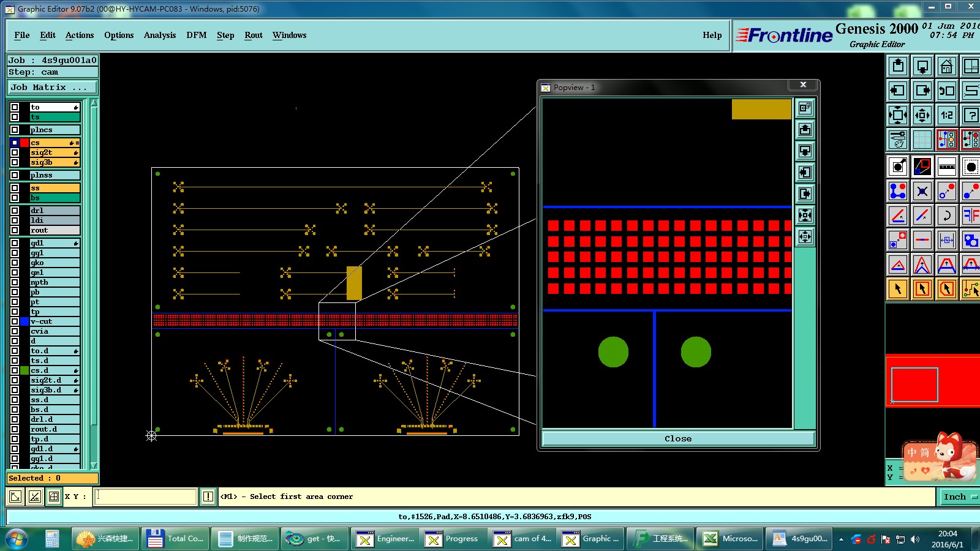Select the 'gko' layer name

pos(55,263)
